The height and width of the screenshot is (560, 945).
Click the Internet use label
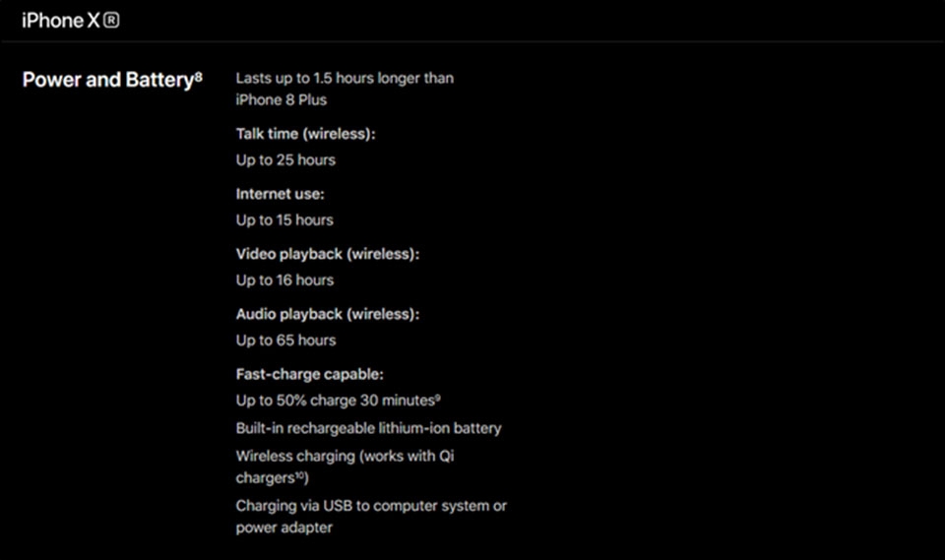pyautogui.click(x=281, y=194)
